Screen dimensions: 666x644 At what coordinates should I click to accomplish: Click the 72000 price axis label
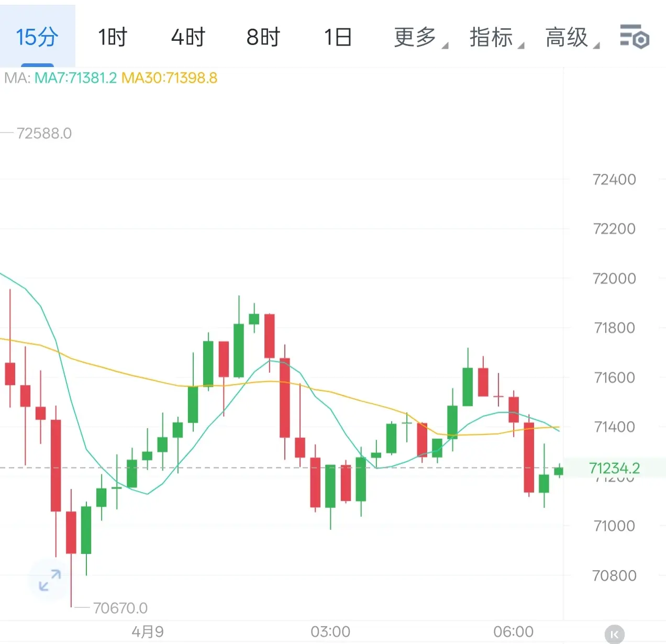coord(614,279)
